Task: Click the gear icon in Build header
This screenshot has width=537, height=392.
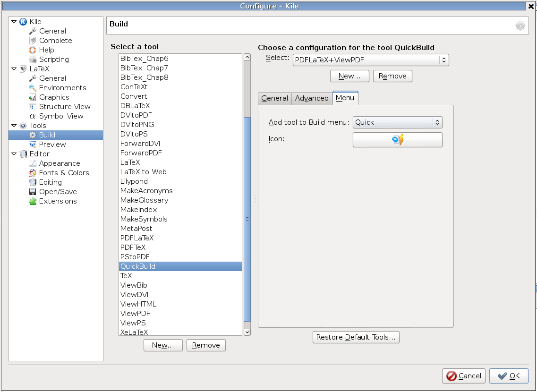Action: (x=520, y=26)
